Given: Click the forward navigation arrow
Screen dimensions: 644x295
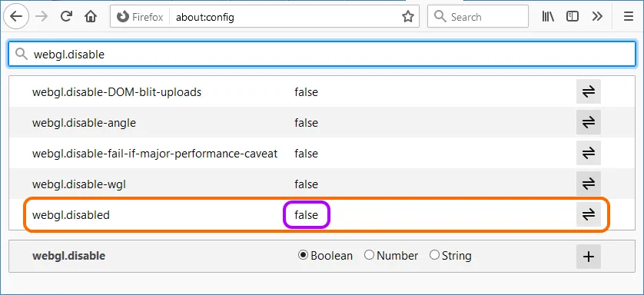Looking at the screenshot, I should point(41,17).
